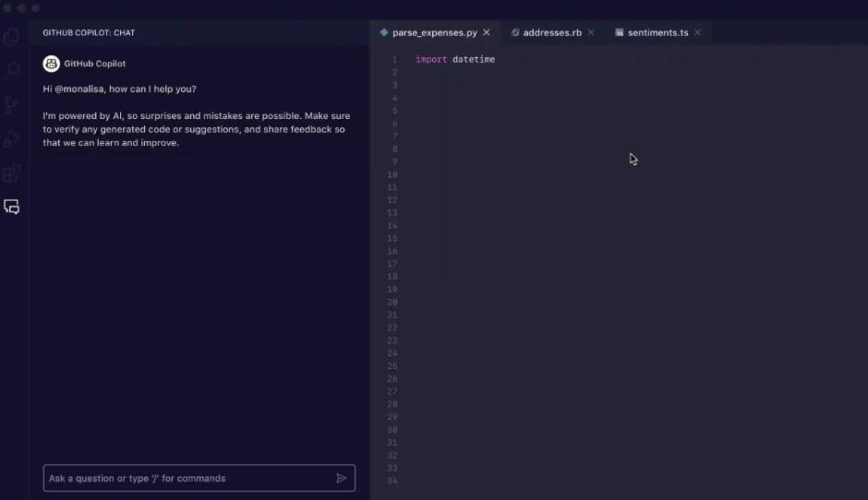The width and height of the screenshot is (868, 500).
Task: Click line number 1 in the gutter
Action: 394,60
